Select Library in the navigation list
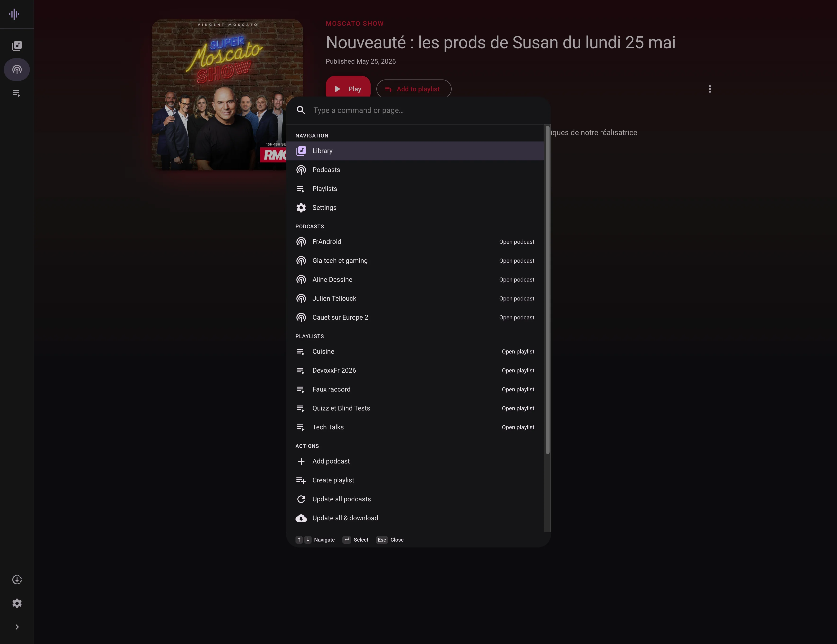Image resolution: width=837 pixels, height=644 pixels. coord(415,151)
